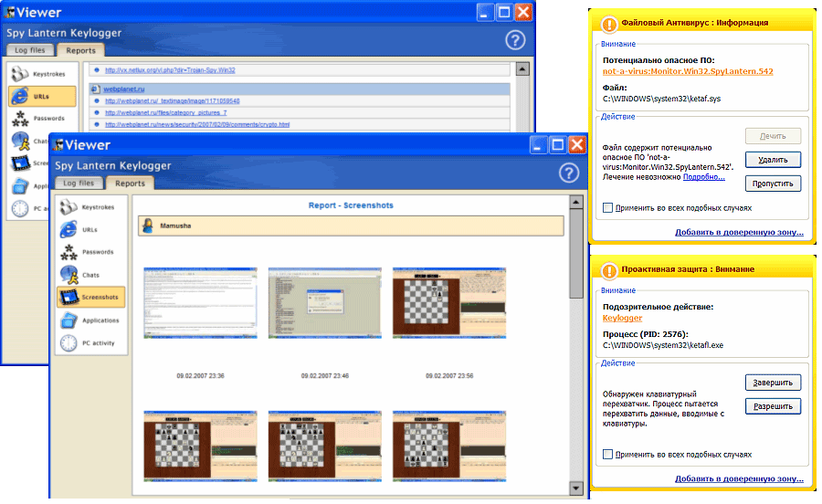Click scroll down arrow in front Viewer
Image resolution: width=822 pixels, height=504 pixels.
(x=576, y=488)
